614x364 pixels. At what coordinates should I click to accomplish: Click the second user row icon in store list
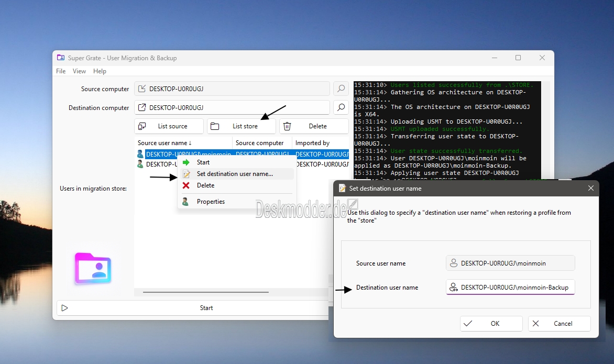point(140,164)
